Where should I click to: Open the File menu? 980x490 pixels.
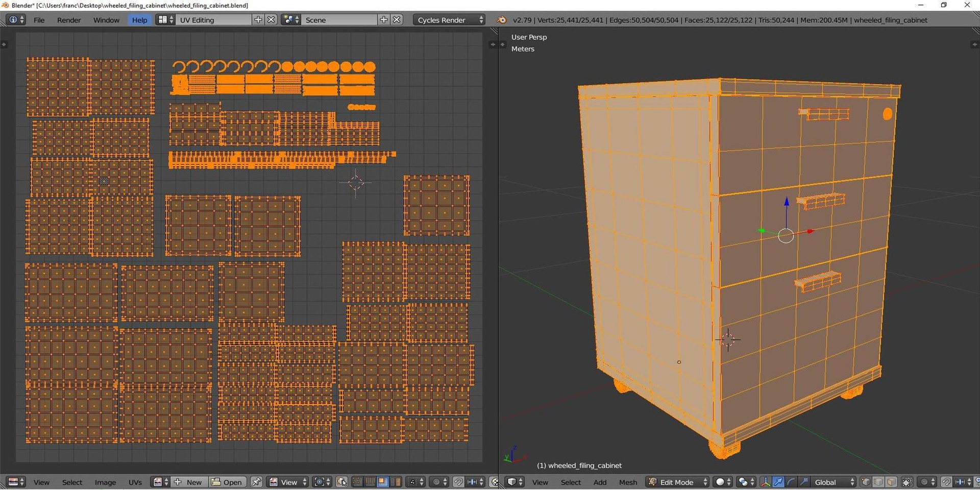click(x=39, y=20)
